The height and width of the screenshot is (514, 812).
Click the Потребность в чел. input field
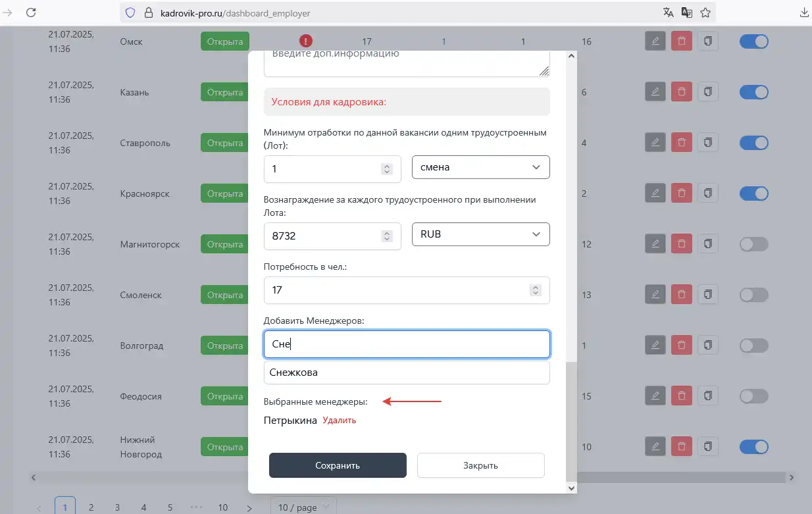tap(395, 290)
